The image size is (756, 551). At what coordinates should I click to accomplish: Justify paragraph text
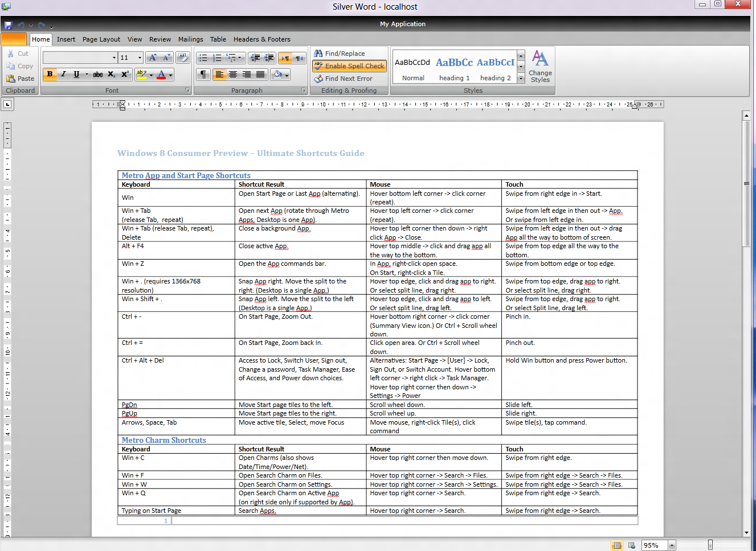(x=260, y=75)
